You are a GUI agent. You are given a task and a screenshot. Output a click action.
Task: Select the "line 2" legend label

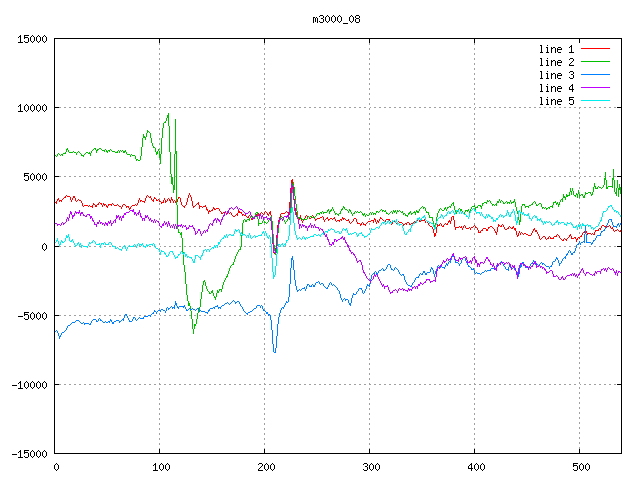click(556, 62)
